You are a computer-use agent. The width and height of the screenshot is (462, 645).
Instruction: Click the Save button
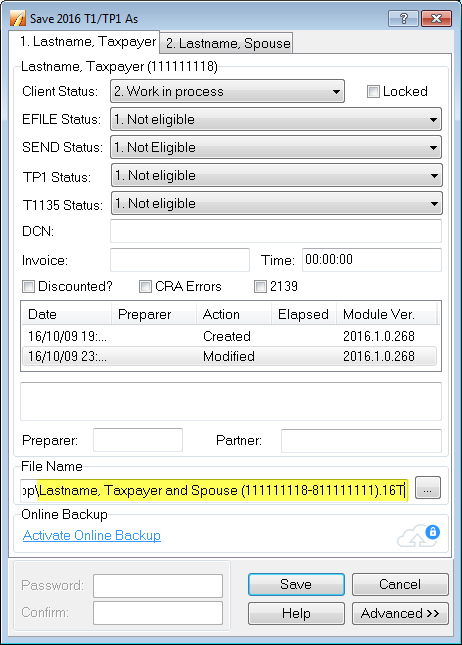[x=296, y=585]
